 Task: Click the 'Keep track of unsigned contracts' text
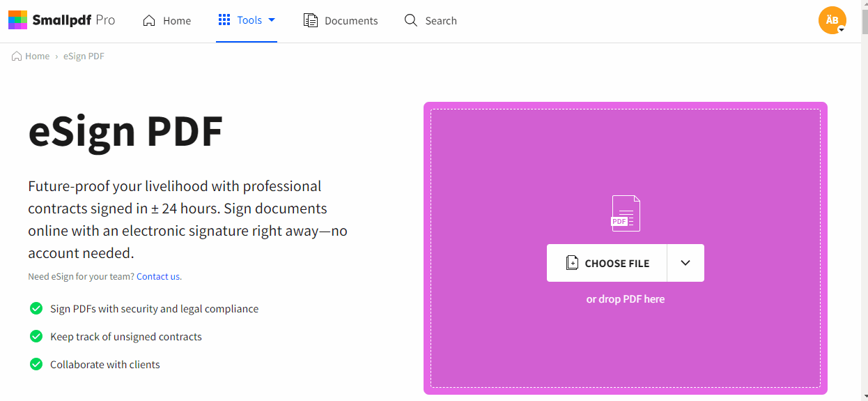pyautogui.click(x=126, y=337)
